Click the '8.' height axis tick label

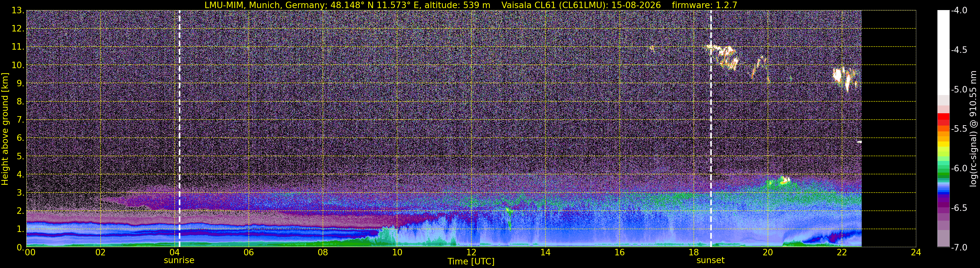click(20, 101)
